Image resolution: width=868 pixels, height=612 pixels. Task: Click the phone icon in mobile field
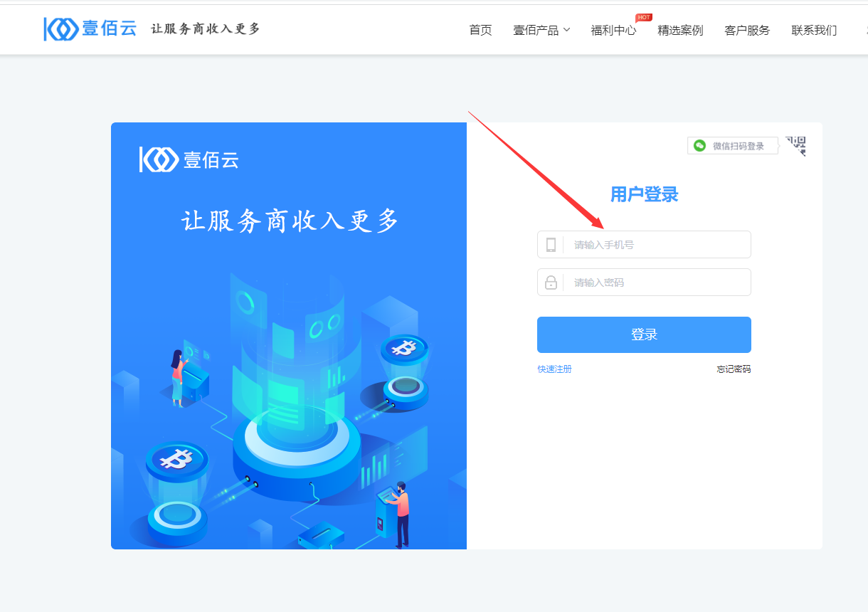click(551, 245)
